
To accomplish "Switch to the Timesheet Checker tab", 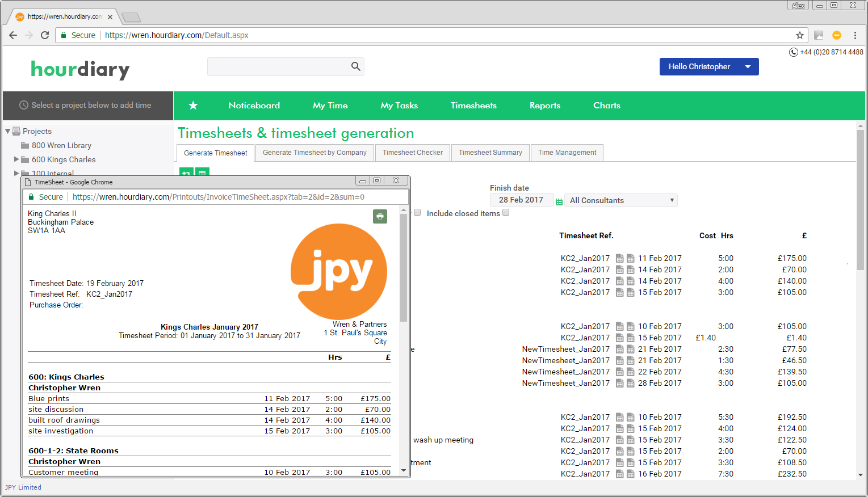I will click(x=413, y=152).
